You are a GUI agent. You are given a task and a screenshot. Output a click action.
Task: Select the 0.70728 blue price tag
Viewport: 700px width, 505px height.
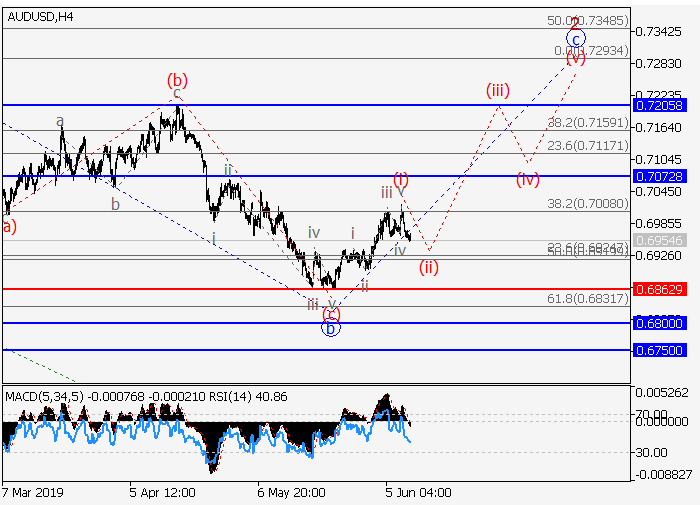659,176
